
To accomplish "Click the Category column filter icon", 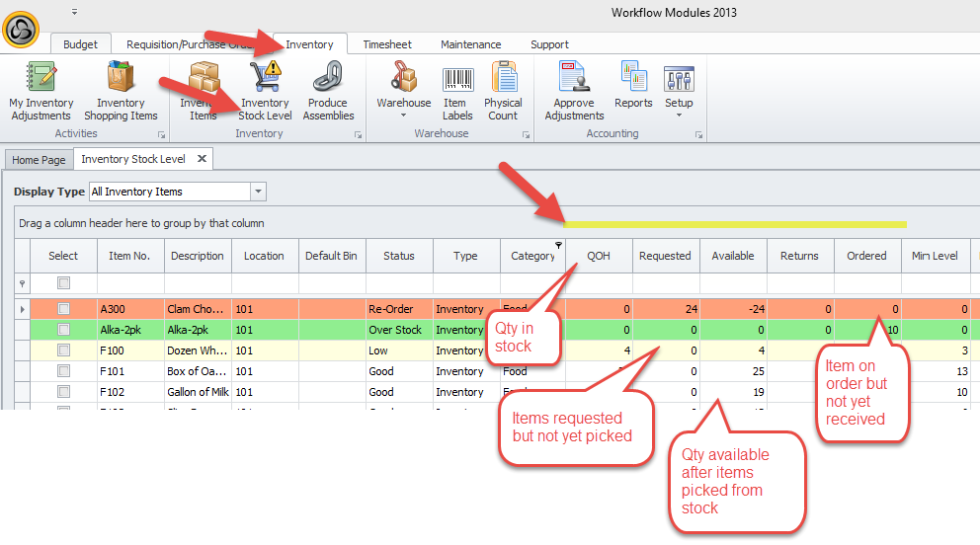I will point(559,245).
